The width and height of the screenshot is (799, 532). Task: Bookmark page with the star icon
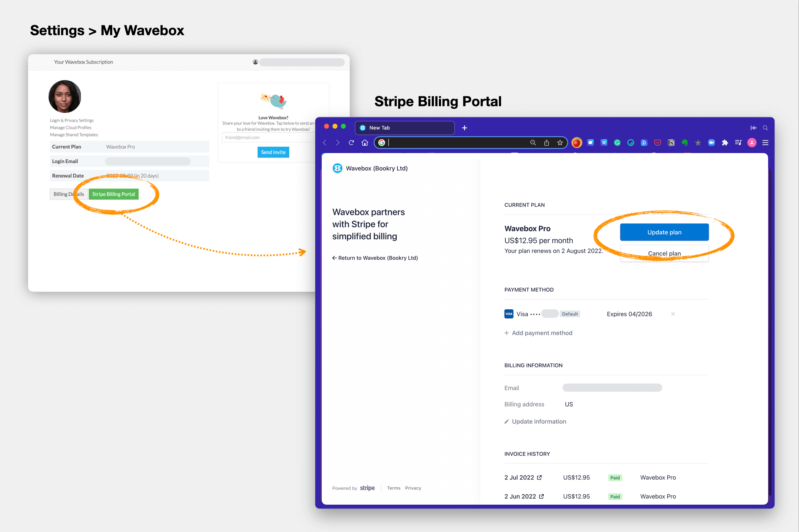[x=560, y=143]
